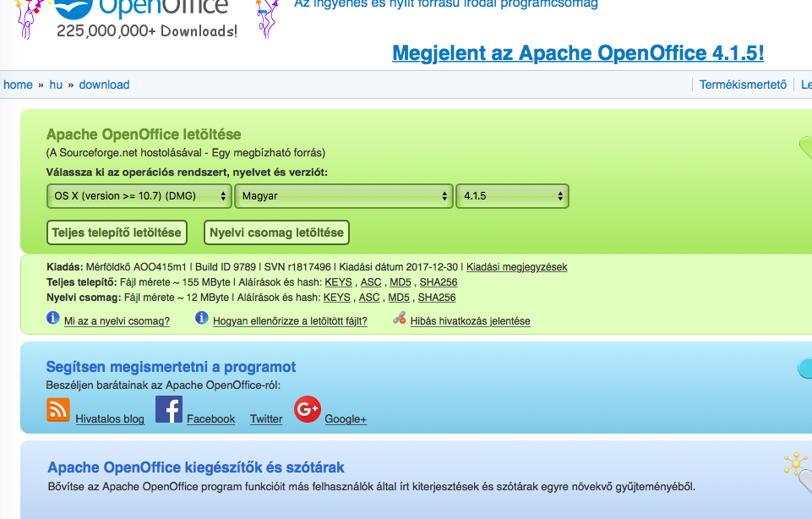Click the 'Apache OpenOffice letöltése' heading
Screen dimensions: 812x519
[x=144, y=134]
